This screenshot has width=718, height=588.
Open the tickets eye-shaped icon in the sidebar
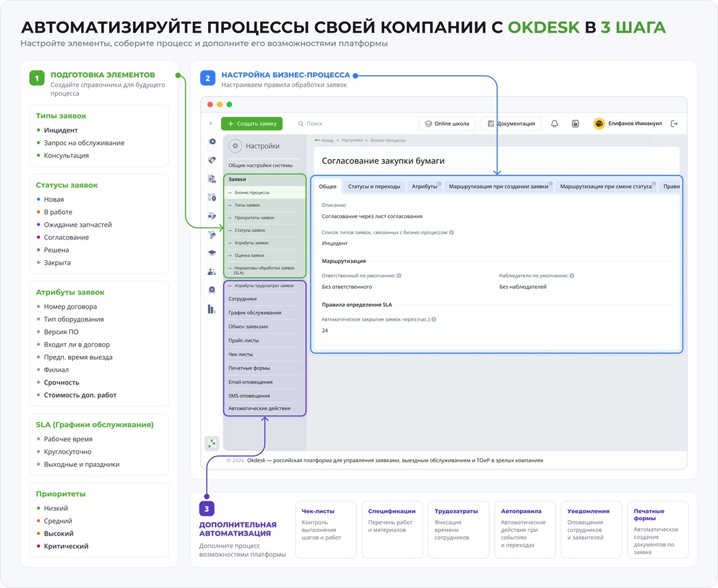212,142
